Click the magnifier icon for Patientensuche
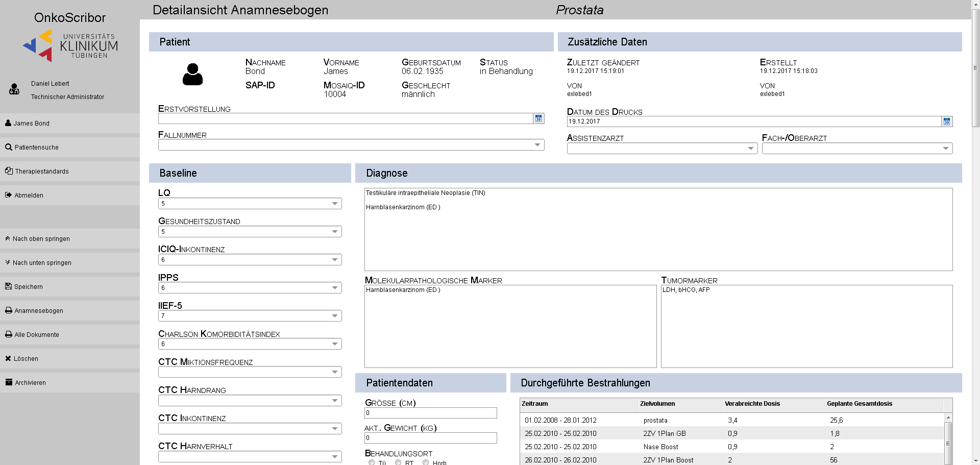This screenshot has width=980, height=465. (9, 147)
